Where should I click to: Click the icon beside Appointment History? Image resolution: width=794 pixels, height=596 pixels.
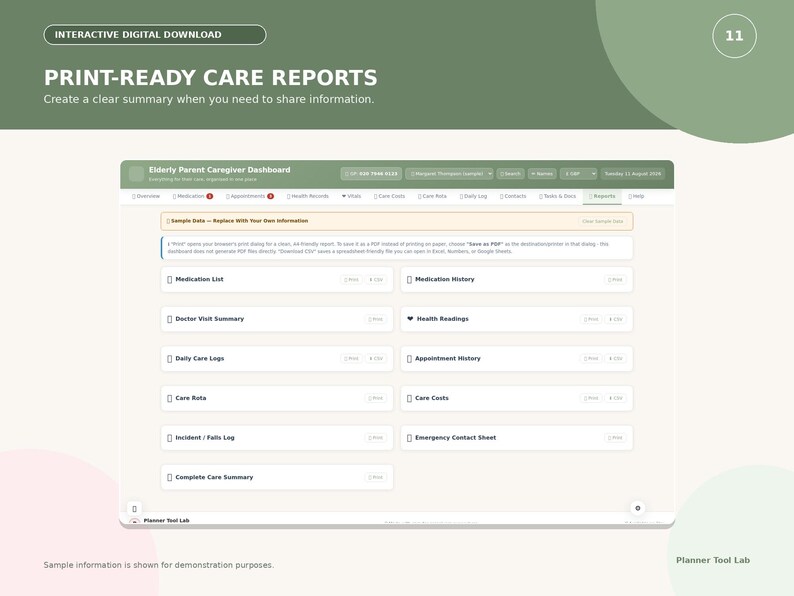(x=409, y=359)
